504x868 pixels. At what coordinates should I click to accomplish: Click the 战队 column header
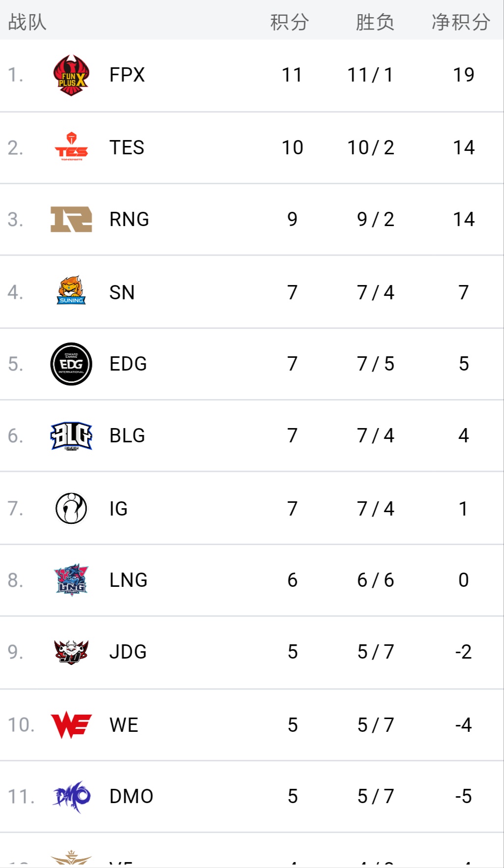[28, 22]
